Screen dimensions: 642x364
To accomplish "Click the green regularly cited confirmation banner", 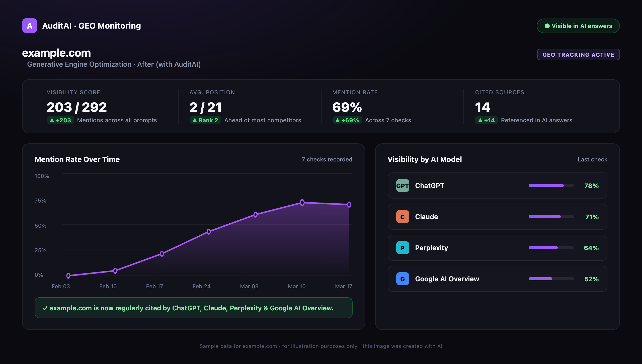I will (194, 308).
